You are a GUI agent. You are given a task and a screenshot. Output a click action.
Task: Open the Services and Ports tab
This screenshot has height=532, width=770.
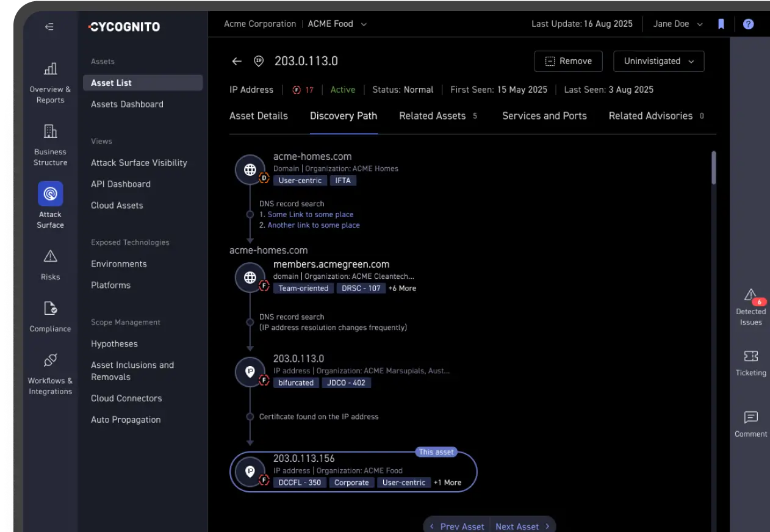click(x=544, y=116)
